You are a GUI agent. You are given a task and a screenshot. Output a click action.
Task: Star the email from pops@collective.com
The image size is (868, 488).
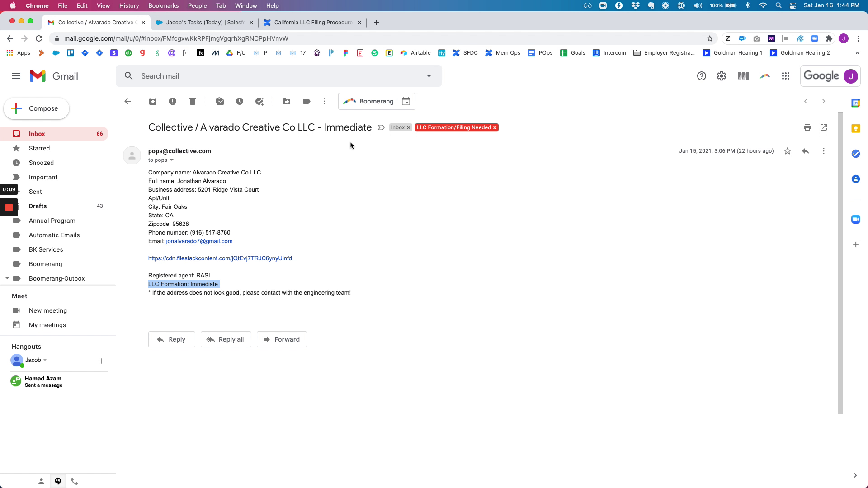788,151
